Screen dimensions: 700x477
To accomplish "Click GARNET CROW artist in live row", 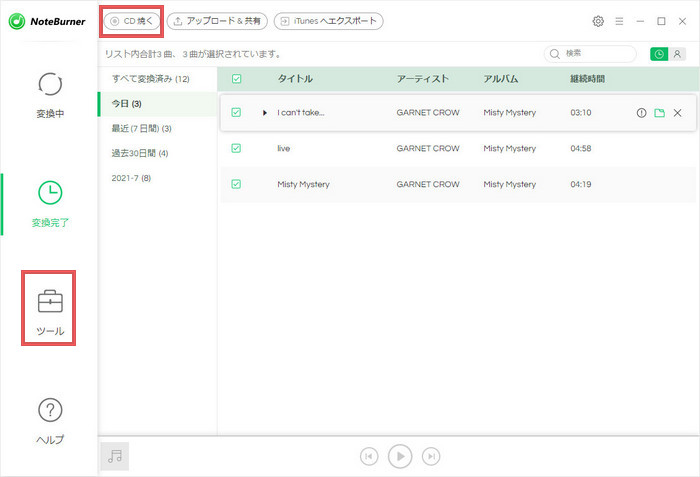I will [x=428, y=149].
